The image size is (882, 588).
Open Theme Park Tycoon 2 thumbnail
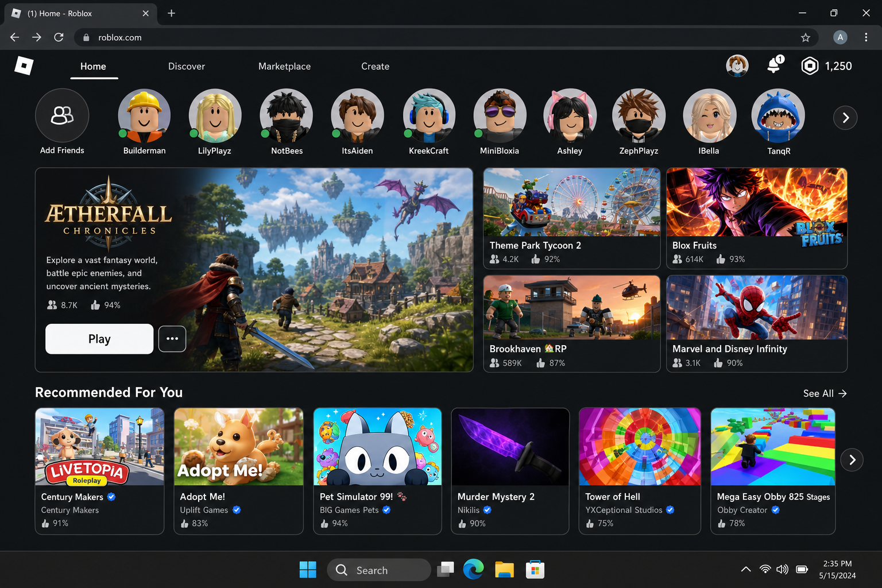[x=572, y=202]
